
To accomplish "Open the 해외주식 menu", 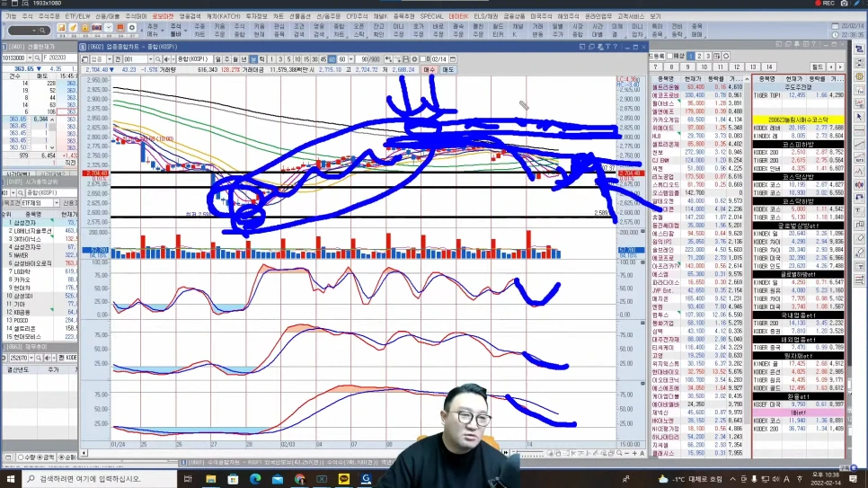I will coord(568,16).
